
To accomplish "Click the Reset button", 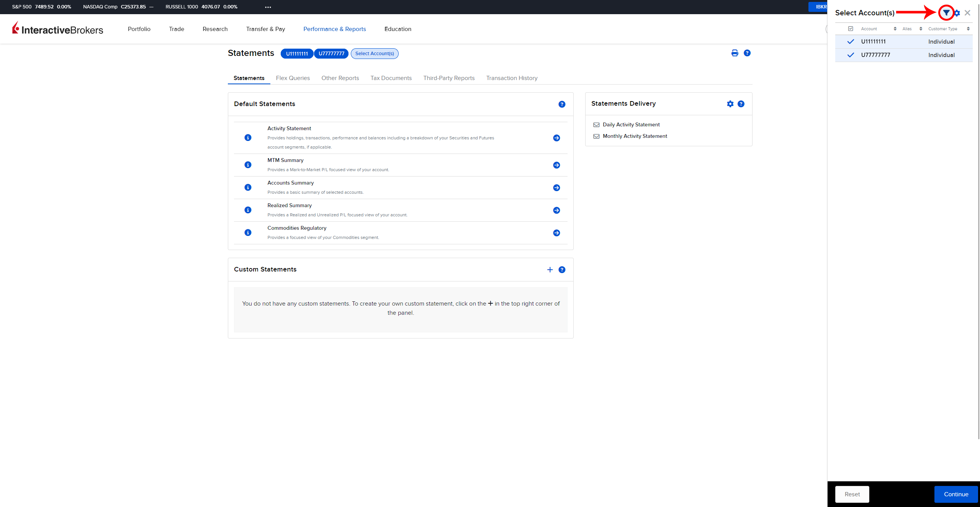I will pos(852,494).
